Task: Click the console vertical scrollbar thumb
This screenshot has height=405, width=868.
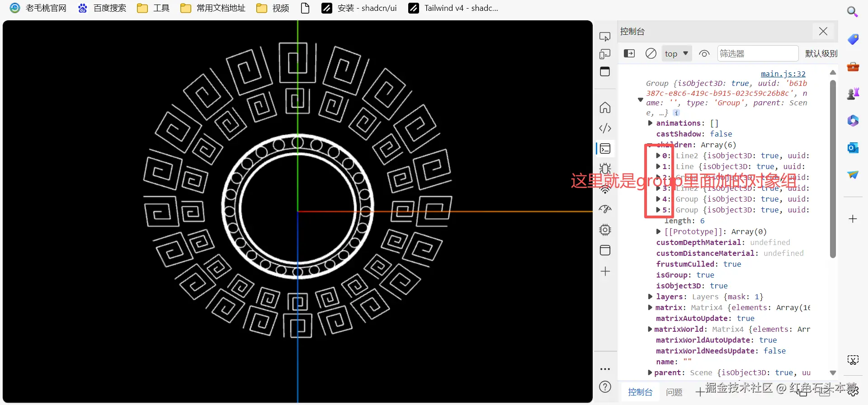Action: click(x=833, y=169)
